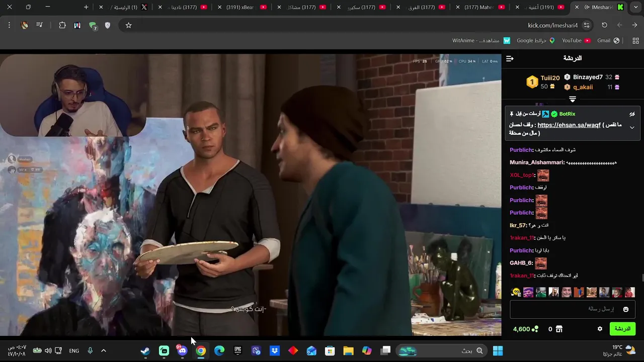The image size is (644, 362).
Task: Hide the pinned BotRix message
Action: [x=632, y=114]
